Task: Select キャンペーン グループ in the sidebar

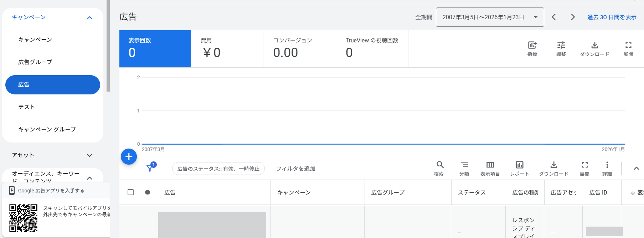Action: click(x=47, y=129)
